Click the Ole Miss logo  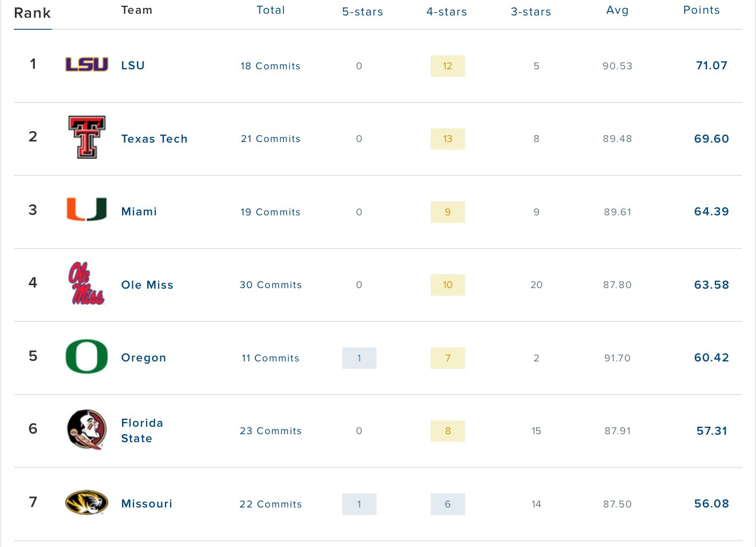(86, 283)
